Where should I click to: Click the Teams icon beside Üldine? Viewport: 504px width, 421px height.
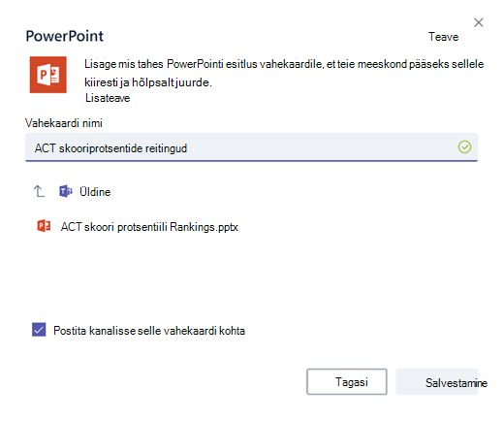point(66,191)
